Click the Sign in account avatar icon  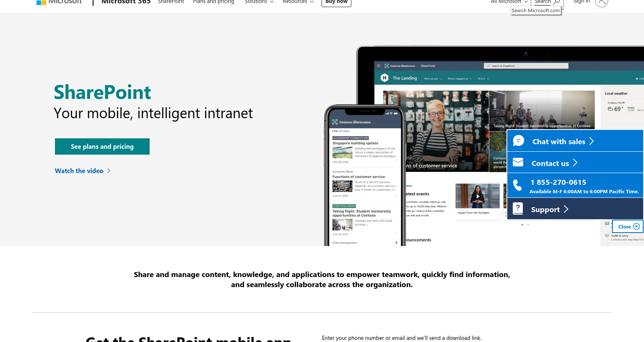601,2
